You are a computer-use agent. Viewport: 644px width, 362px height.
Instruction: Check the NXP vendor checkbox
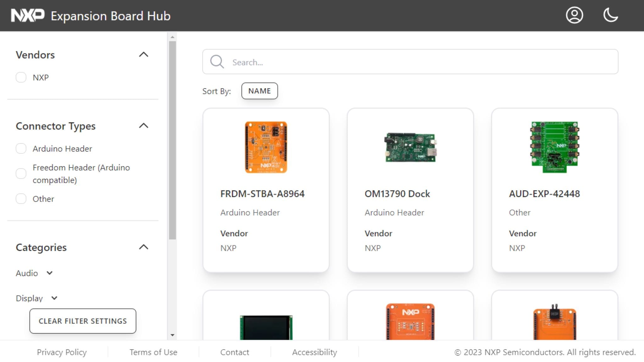[21, 77]
